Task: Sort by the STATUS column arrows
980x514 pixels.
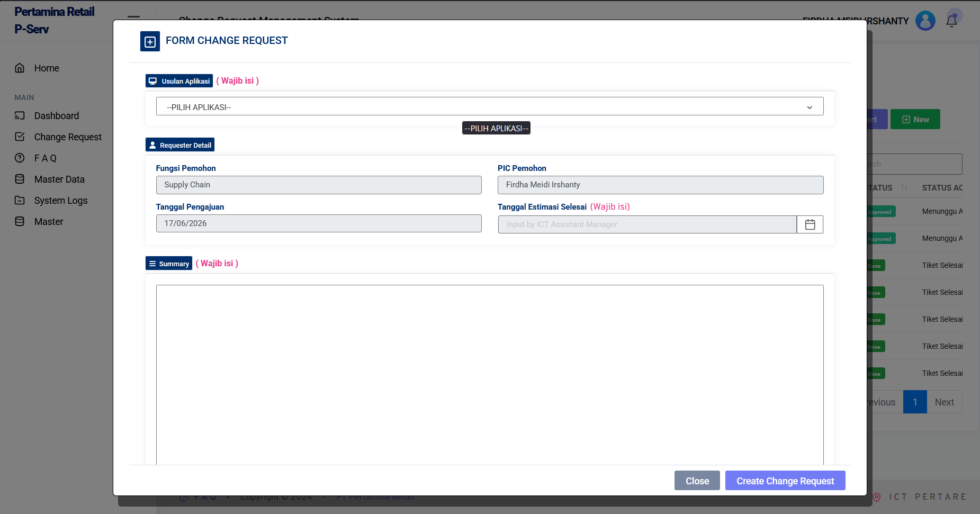Action: (x=904, y=187)
